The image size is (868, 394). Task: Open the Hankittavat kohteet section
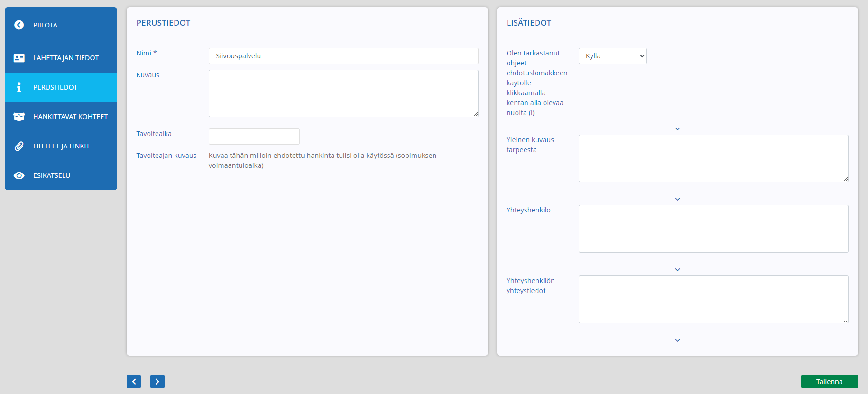coord(61,117)
